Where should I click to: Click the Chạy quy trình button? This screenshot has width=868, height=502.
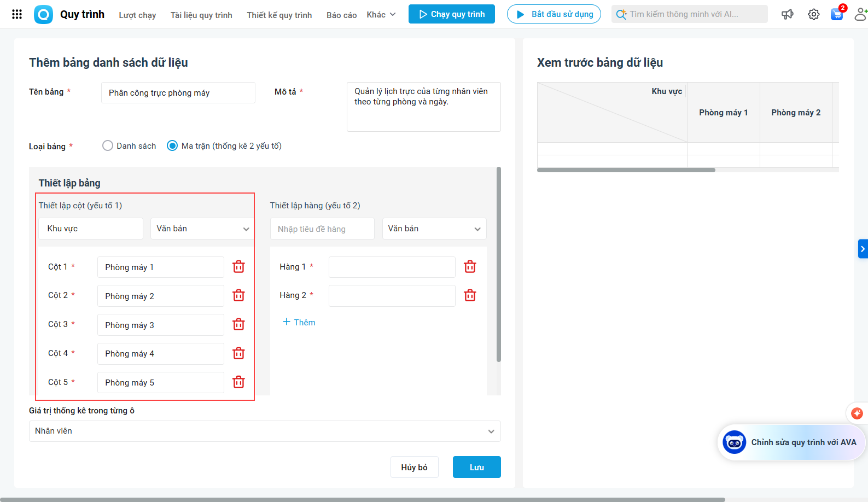[452, 14]
